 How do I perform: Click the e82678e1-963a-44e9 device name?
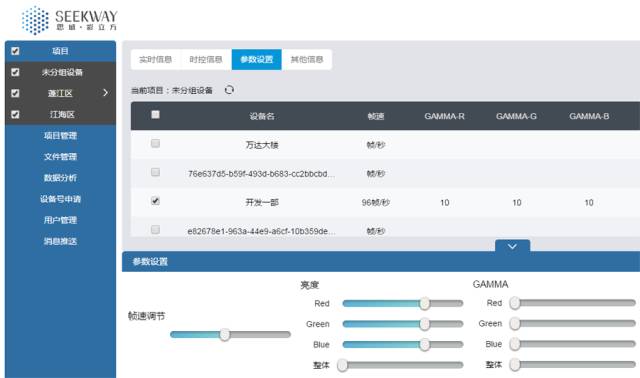(x=261, y=231)
